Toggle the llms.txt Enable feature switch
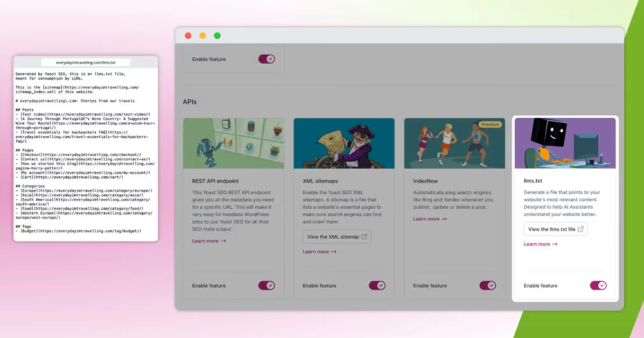Image resolution: width=644 pixels, height=338 pixels. pyautogui.click(x=598, y=285)
